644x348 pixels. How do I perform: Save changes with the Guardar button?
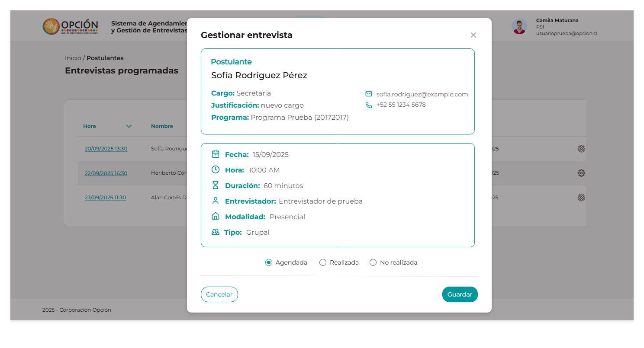460,294
